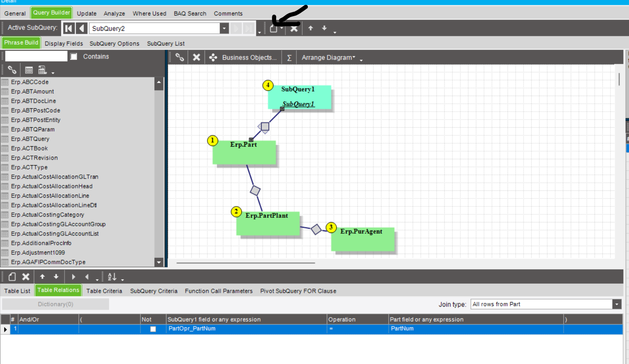
Task: Select the join diamond between SubQuery1 and Erp.Part
Action: [264, 126]
